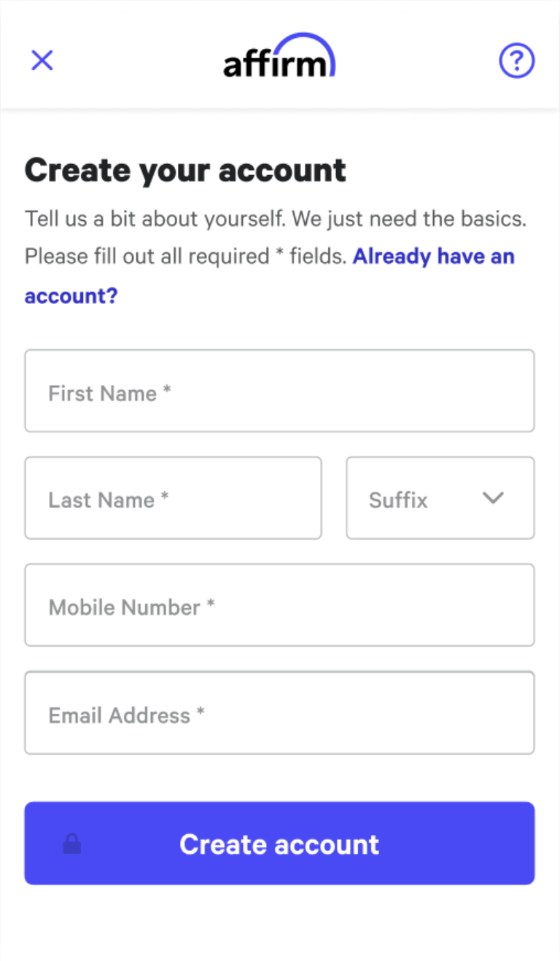Image resolution: width=560 pixels, height=961 pixels.
Task: Expand the Suffix chevron arrow
Action: coord(493,498)
